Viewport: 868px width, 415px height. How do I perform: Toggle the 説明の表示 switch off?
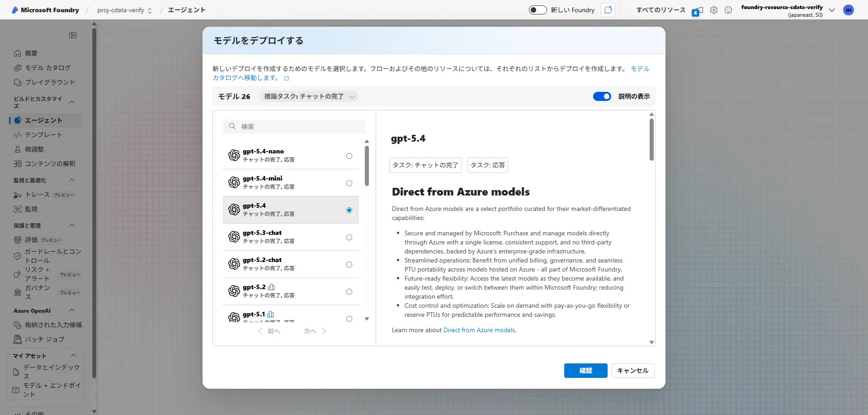pos(602,96)
